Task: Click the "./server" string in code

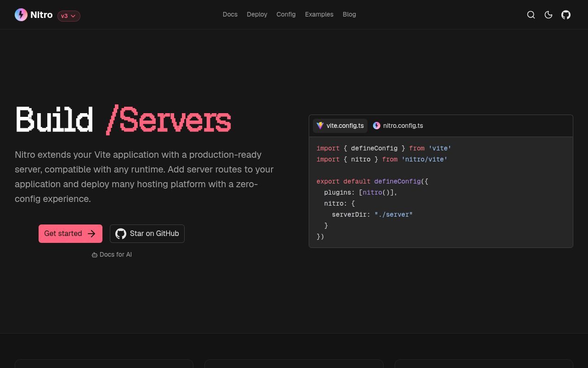Action: (x=394, y=214)
